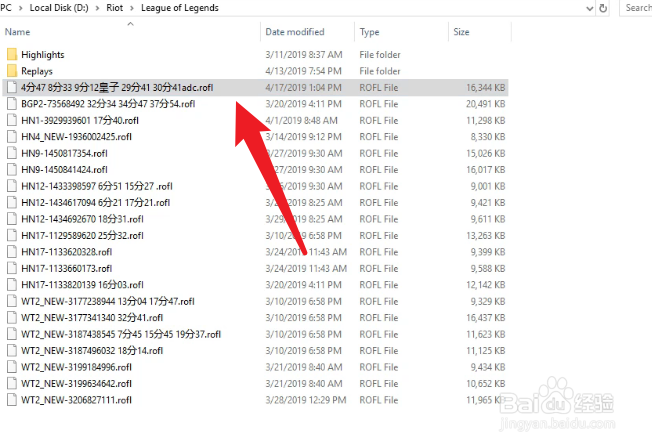Click file icon of HN1-3929939601 replay
This screenshot has width=652, height=446.
point(12,121)
